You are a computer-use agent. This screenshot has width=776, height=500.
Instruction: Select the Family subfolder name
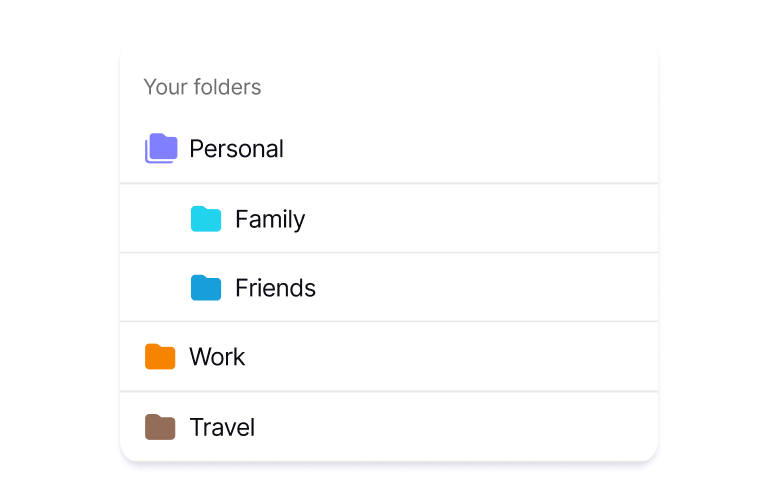269,219
